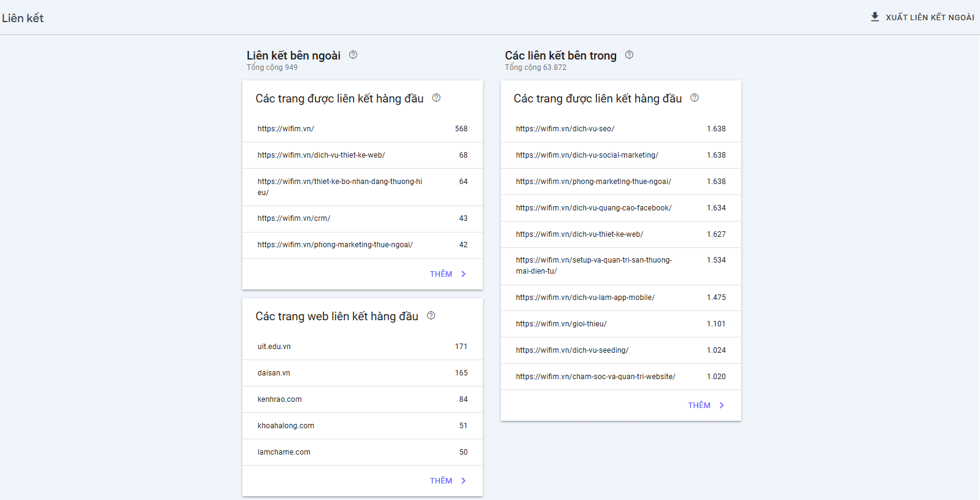Image resolution: width=980 pixels, height=500 pixels.
Task: Click the 1.020 count value
Action: click(x=716, y=377)
